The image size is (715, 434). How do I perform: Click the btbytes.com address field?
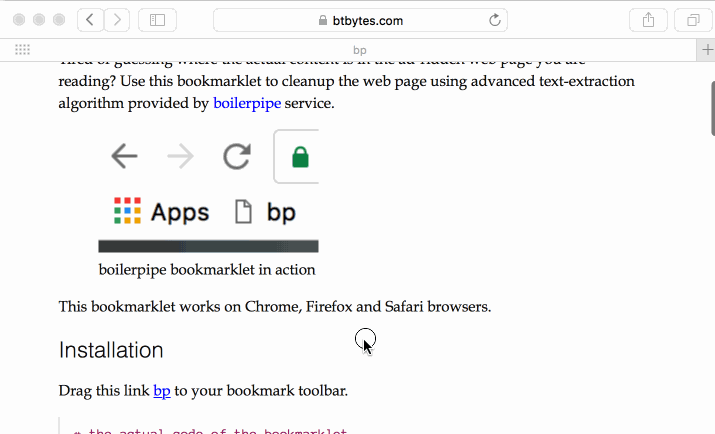[x=360, y=20]
